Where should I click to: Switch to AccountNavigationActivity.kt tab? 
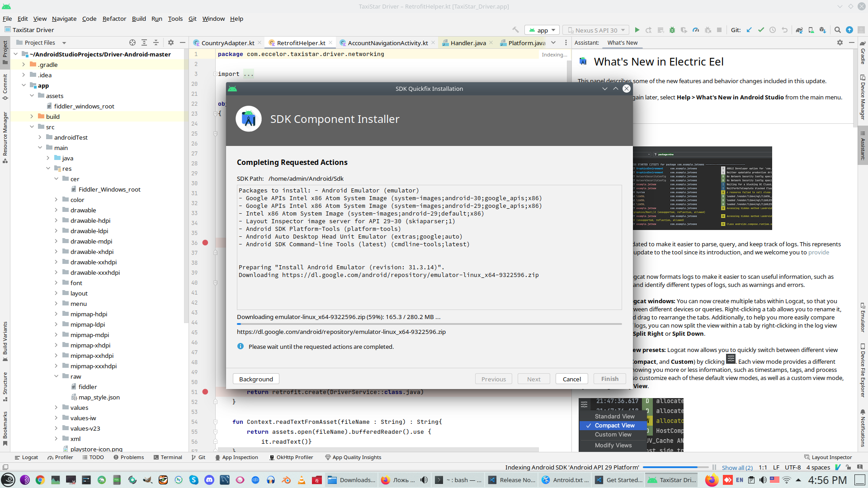point(387,43)
